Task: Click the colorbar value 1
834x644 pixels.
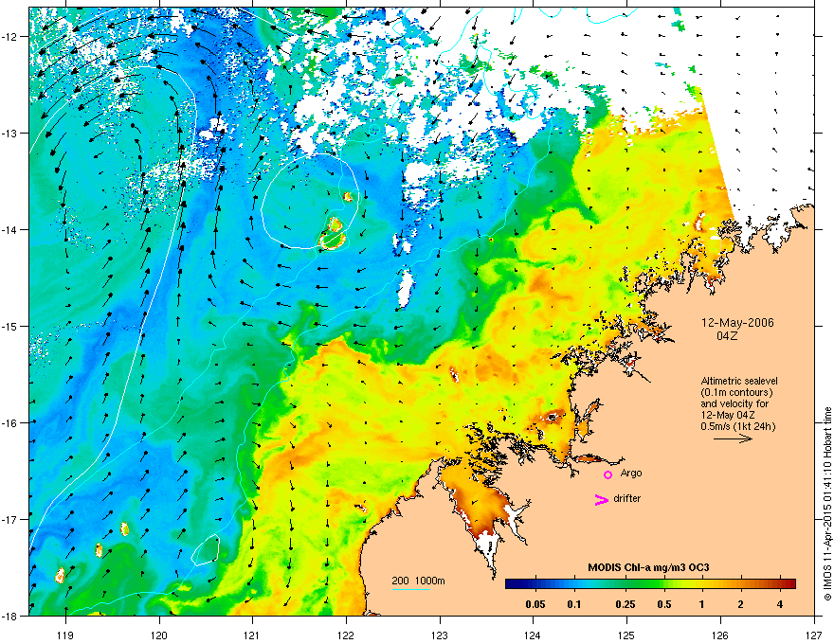Action: tap(702, 604)
